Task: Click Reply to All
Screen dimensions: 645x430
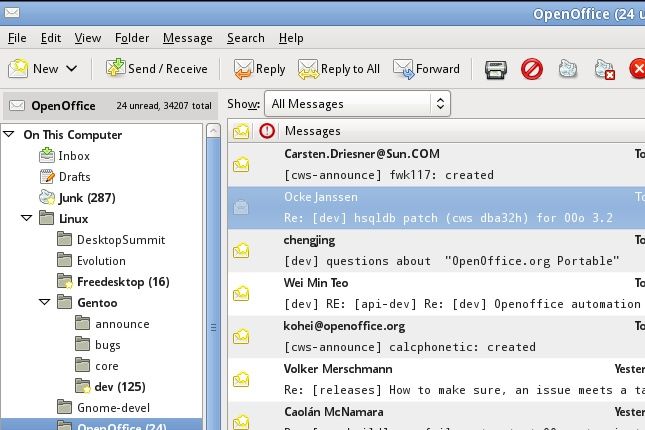Action: [339, 69]
